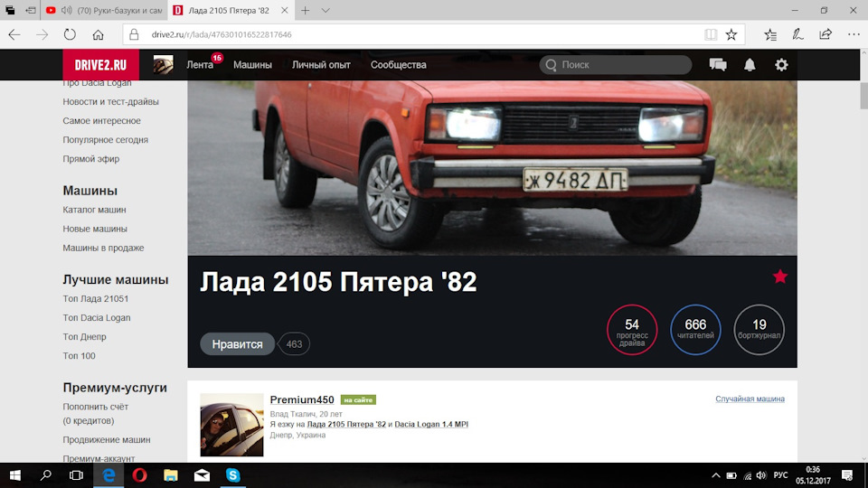868x488 pixels.
Task: Open the Лада 2105 Пятера '82 link
Action: click(x=346, y=425)
